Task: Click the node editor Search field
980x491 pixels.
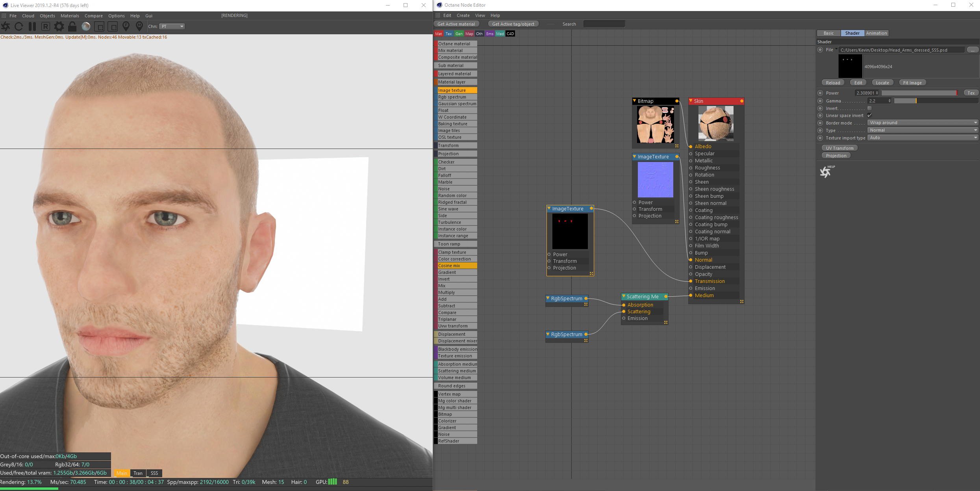Action: coord(604,24)
